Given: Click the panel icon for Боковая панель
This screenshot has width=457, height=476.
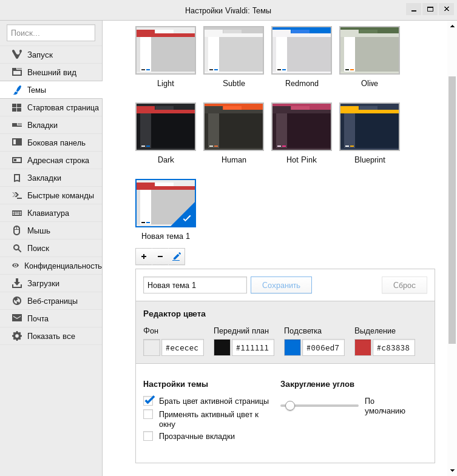Looking at the screenshot, I should point(17,142).
